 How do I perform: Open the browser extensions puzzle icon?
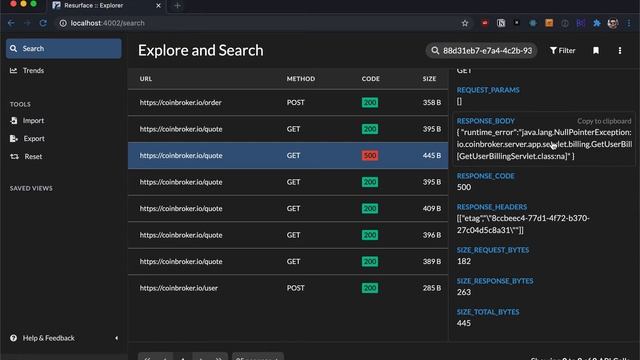(x=597, y=23)
